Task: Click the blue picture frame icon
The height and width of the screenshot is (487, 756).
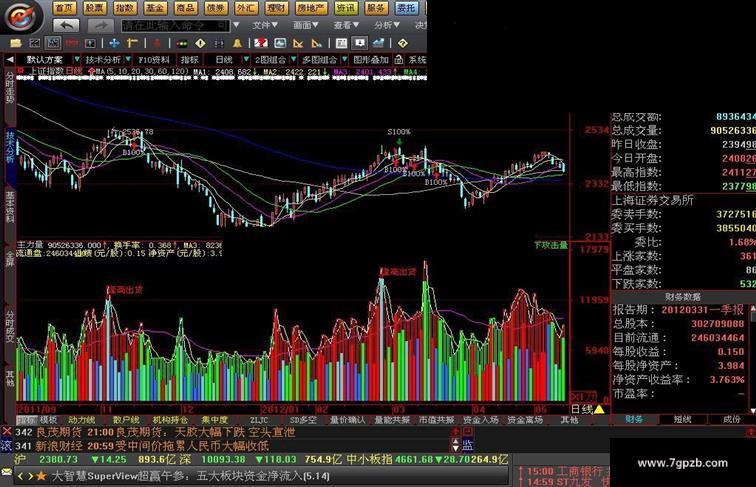Action: click(x=280, y=43)
